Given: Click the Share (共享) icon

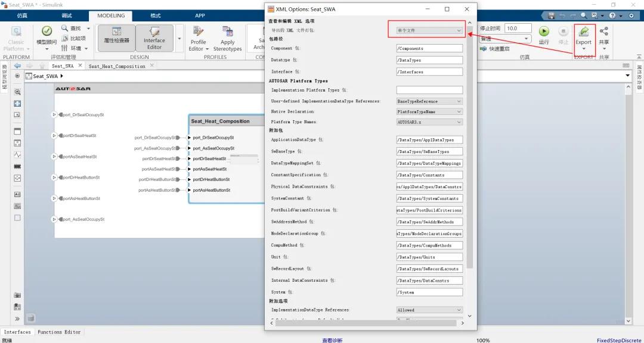Looking at the screenshot, I should click(604, 32).
